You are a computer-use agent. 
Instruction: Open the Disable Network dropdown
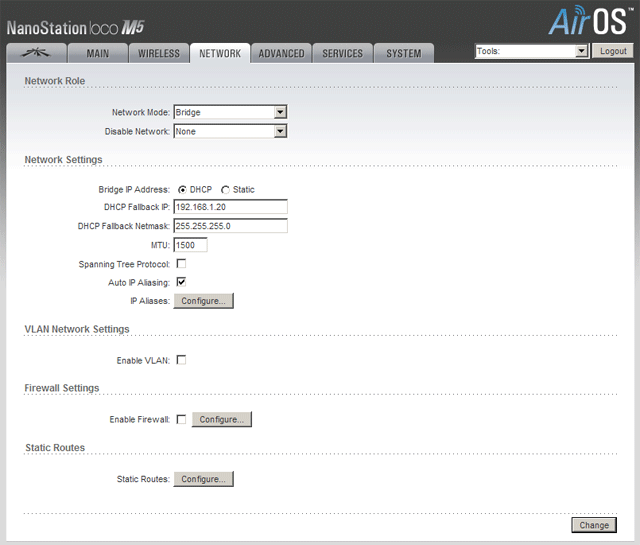click(x=230, y=131)
